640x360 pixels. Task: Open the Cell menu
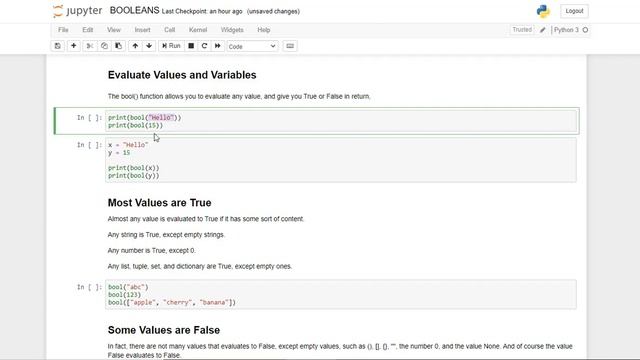(169, 30)
